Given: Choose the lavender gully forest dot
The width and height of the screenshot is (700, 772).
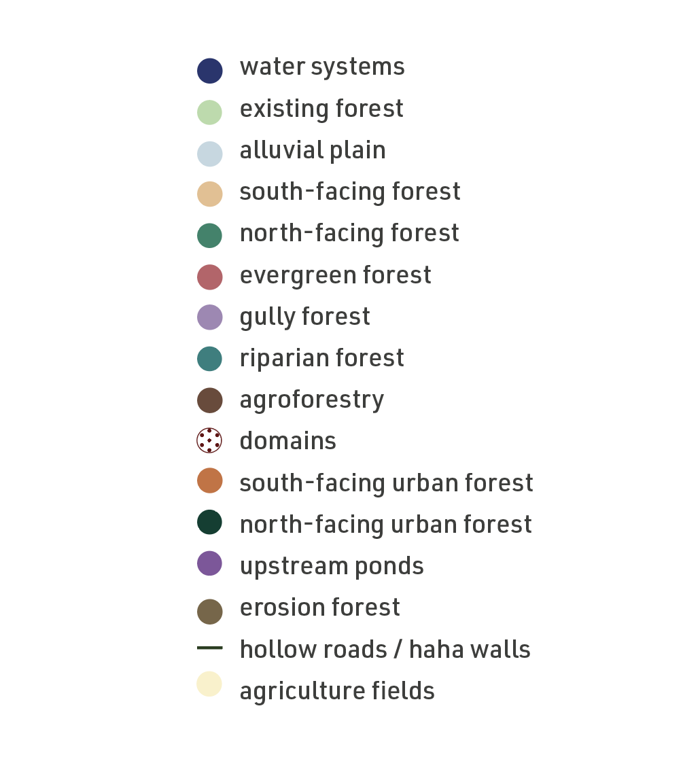Looking at the screenshot, I should [210, 317].
